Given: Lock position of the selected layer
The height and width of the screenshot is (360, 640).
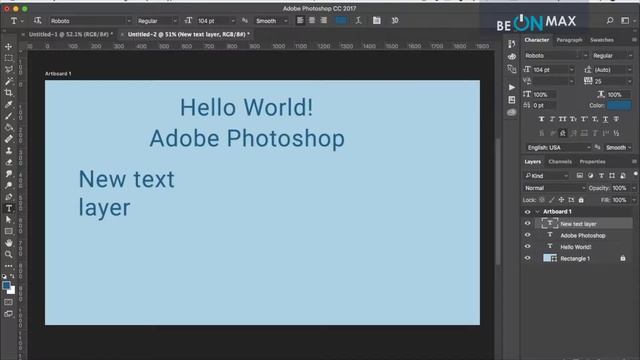Looking at the screenshot, I should point(561,200).
